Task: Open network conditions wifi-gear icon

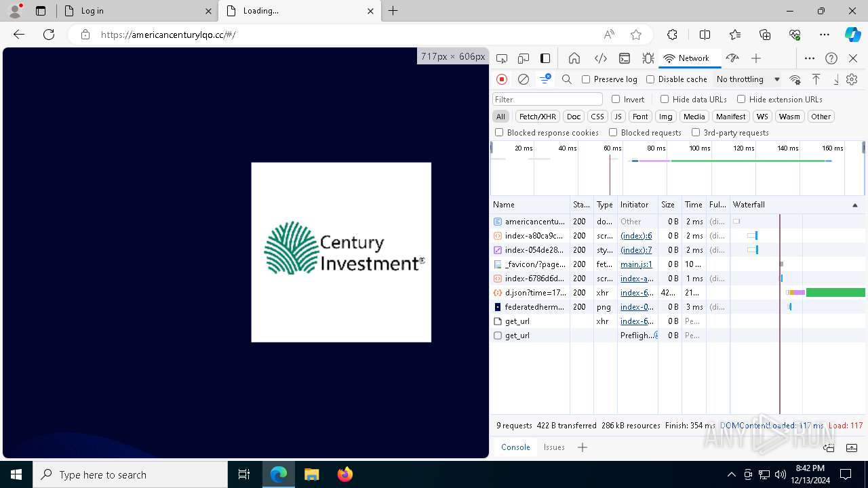Action: 795,79
